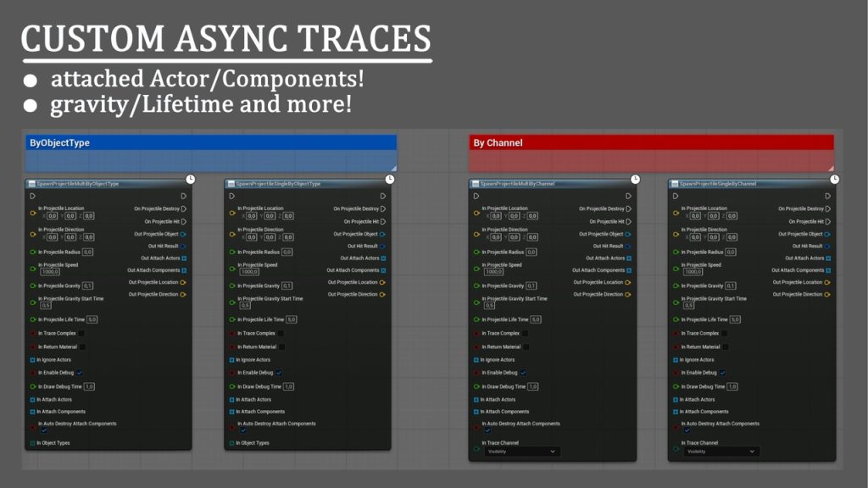Click the latent clock icon on SpawnProjectileMultiByObjectType
The width and height of the screenshot is (868, 488).
pyautogui.click(x=191, y=179)
